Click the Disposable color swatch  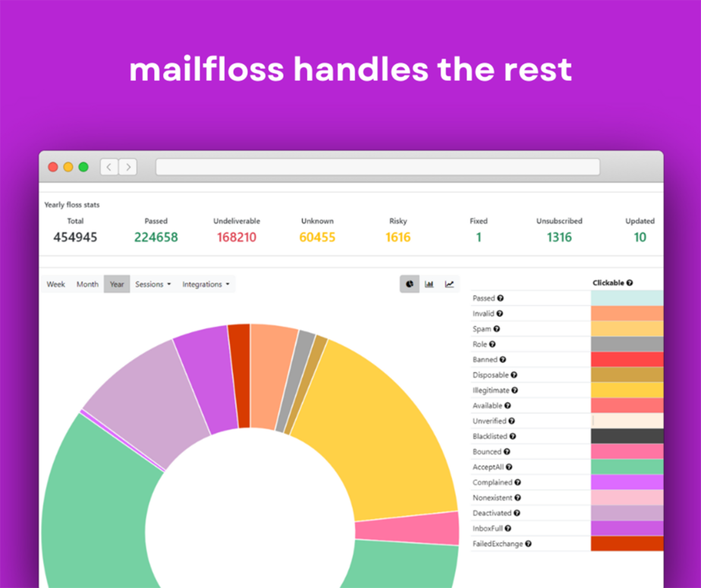pyautogui.click(x=627, y=375)
